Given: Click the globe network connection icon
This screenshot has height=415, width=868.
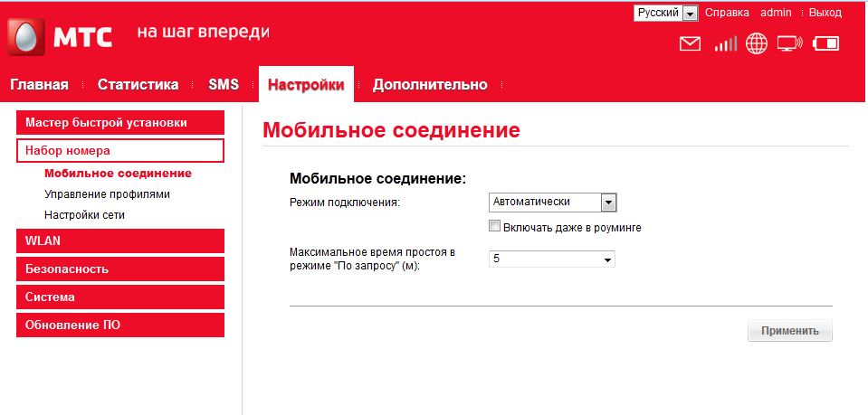Looking at the screenshot, I should pyautogui.click(x=757, y=43).
